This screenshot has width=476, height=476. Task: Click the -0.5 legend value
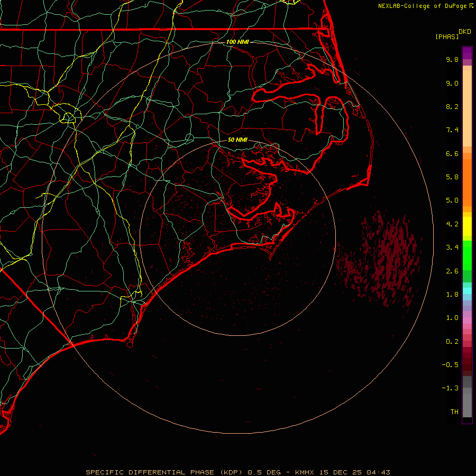[x=450, y=365]
